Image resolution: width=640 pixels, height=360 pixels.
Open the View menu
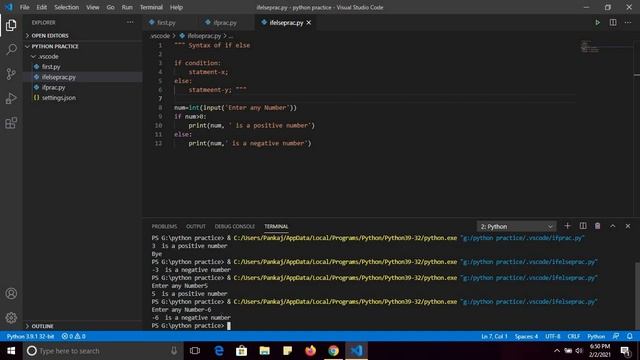[93, 7]
